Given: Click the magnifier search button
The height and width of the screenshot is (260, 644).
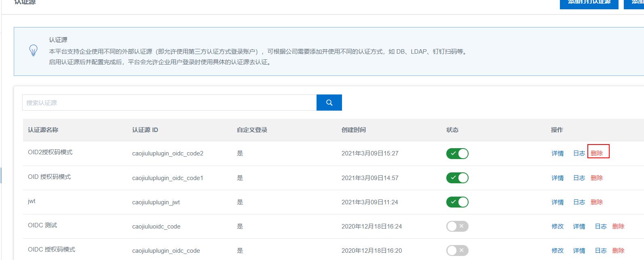Looking at the screenshot, I should pyautogui.click(x=329, y=103).
